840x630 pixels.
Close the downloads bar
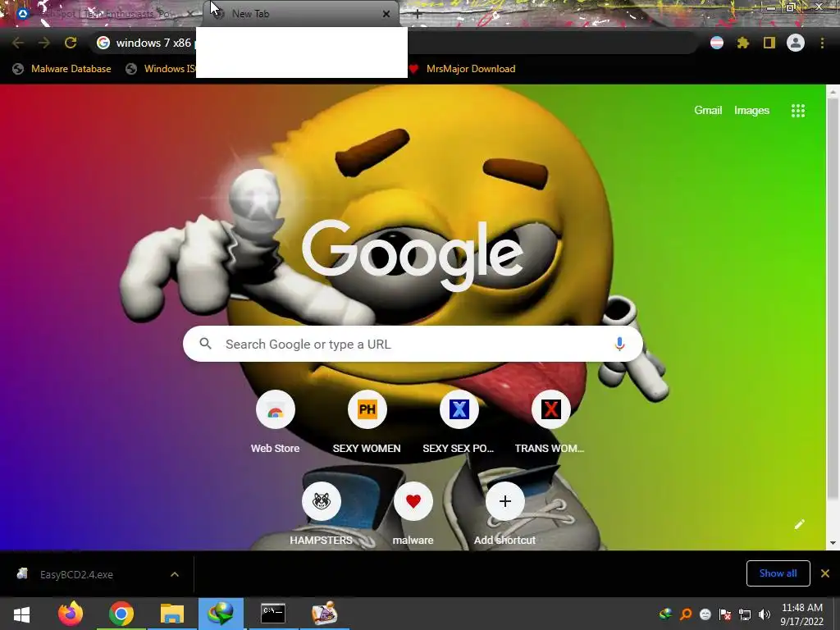coord(825,573)
